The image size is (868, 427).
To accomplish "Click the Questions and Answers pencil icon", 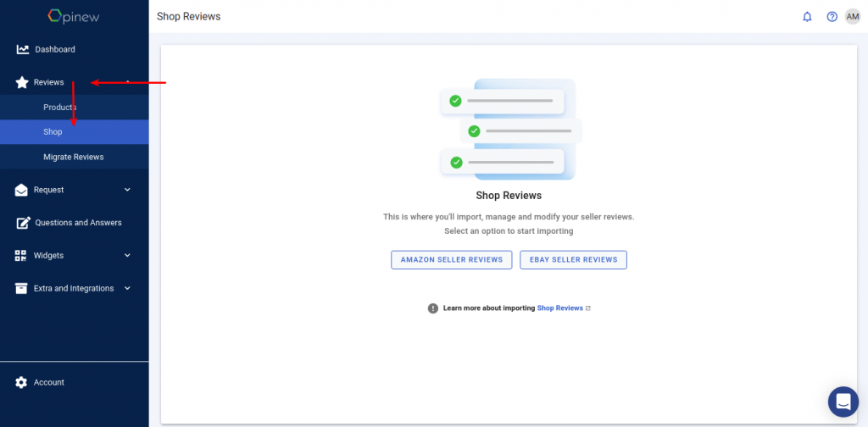I will (x=23, y=222).
